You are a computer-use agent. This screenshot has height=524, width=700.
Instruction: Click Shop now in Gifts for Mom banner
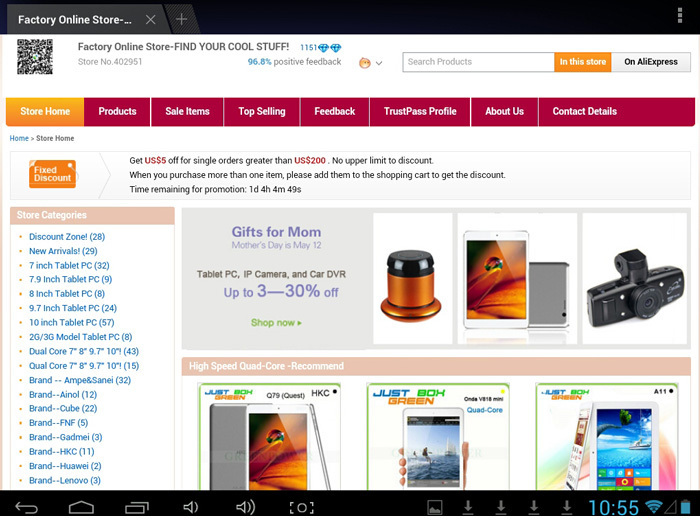276,323
